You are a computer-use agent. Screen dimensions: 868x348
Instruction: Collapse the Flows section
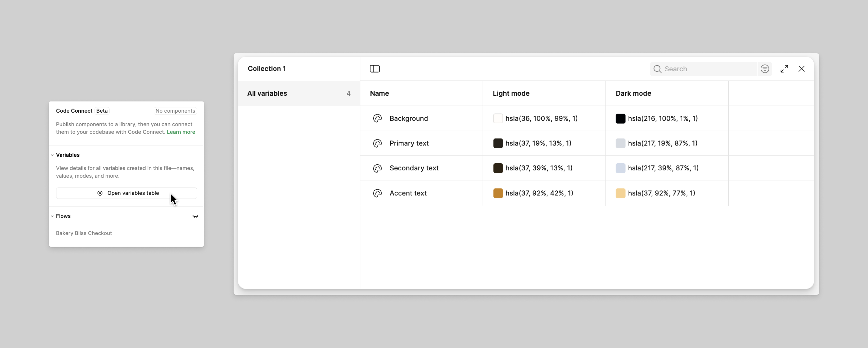pos(52,216)
